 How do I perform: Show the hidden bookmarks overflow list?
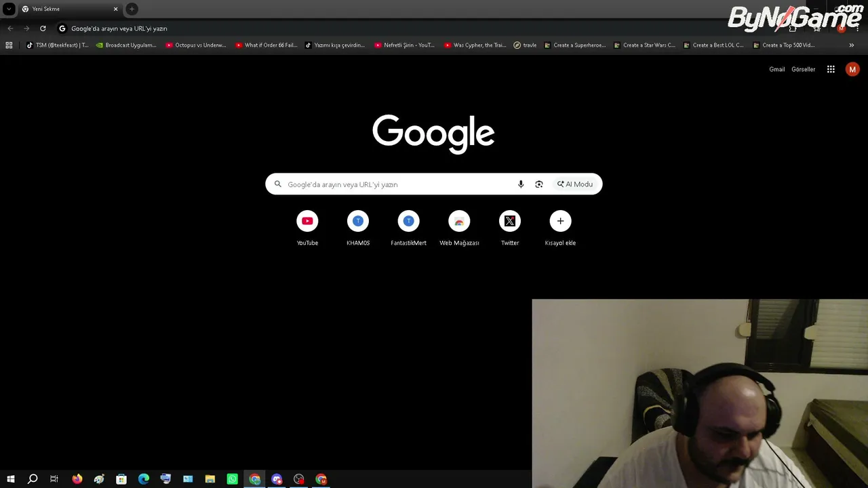point(852,45)
